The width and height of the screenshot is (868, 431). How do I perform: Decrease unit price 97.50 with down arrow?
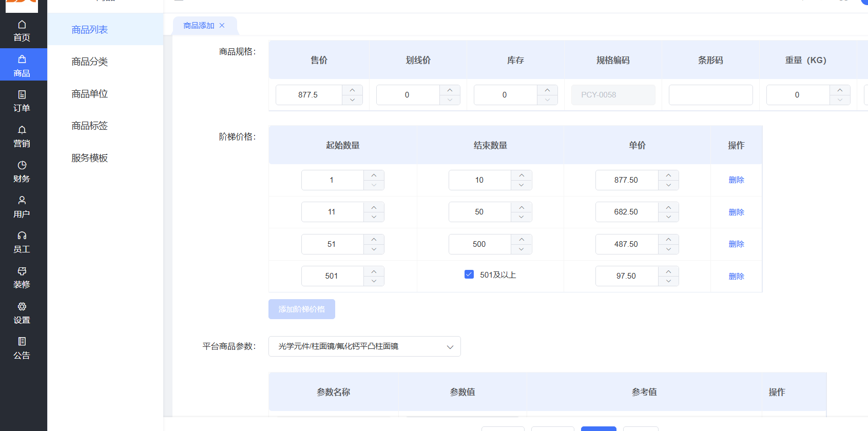point(668,281)
